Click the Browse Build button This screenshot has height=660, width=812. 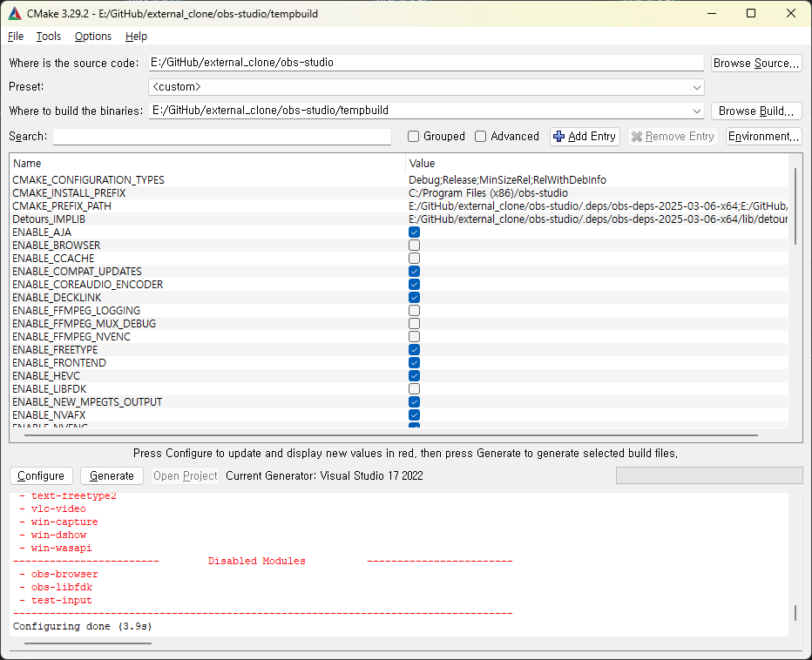(756, 111)
